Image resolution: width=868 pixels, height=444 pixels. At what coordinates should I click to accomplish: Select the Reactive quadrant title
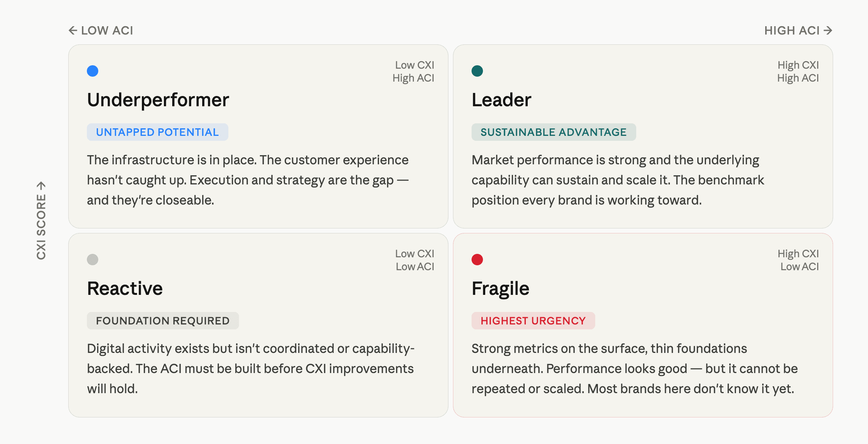(125, 288)
